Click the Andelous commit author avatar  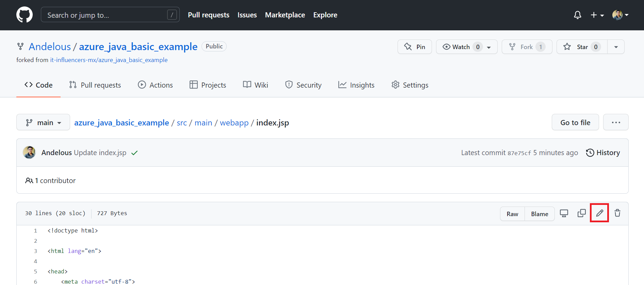click(x=29, y=152)
